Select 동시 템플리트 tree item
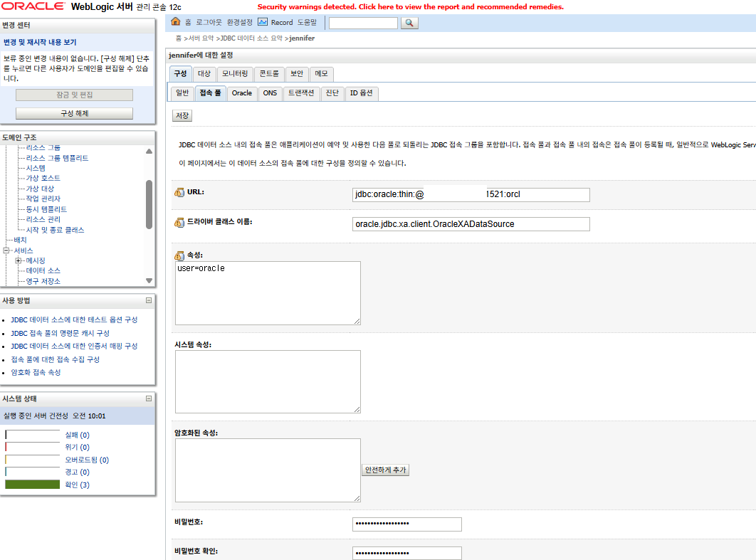Viewport: 756px width, 560px height. pyautogui.click(x=46, y=209)
